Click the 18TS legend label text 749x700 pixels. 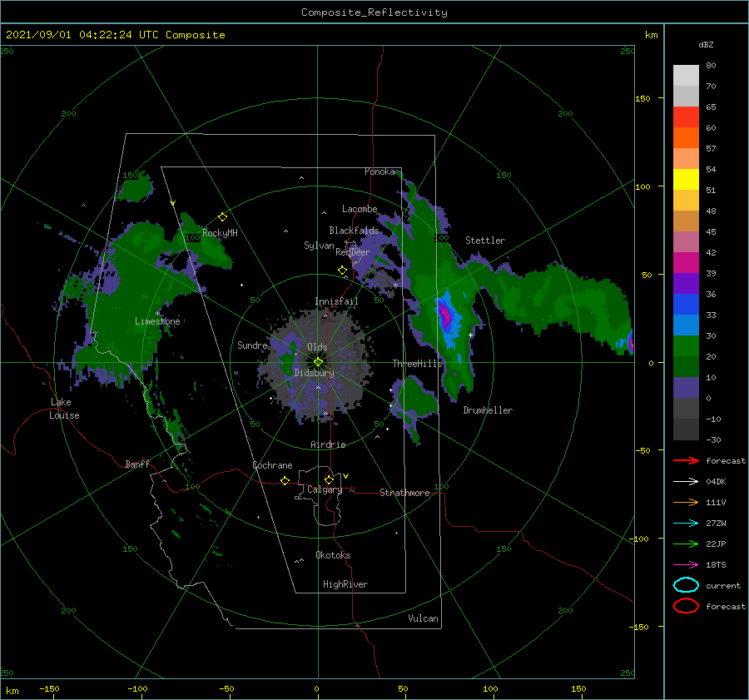click(x=716, y=565)
